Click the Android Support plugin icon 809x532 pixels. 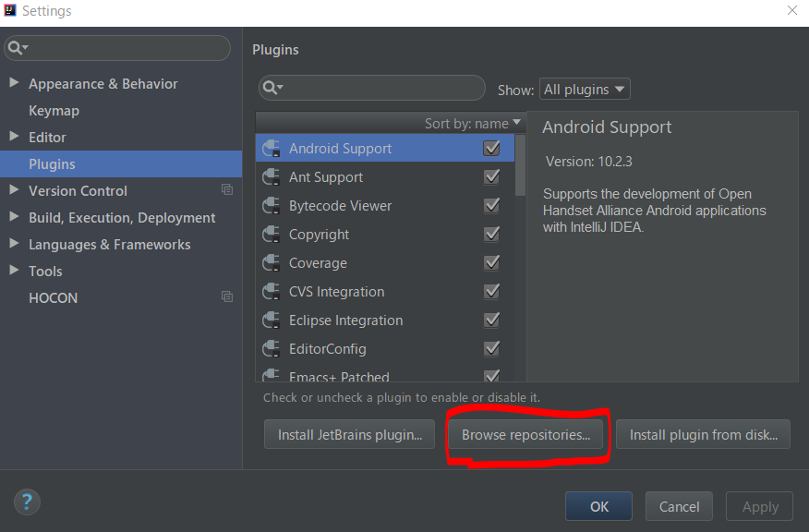pyautogui.click(x=271, y=149)
